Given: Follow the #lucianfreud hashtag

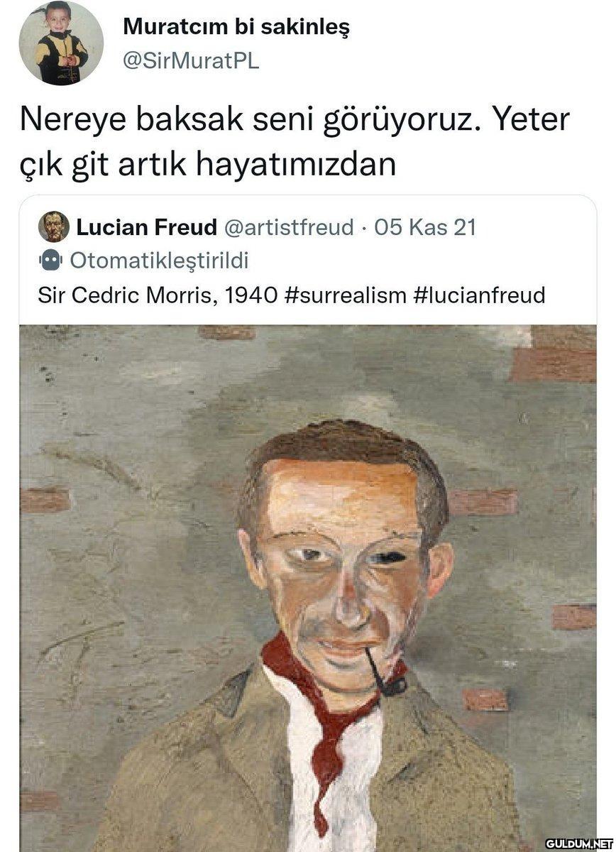Looking at the screenshot, I should pyautogui.click(x=479, y=294).
